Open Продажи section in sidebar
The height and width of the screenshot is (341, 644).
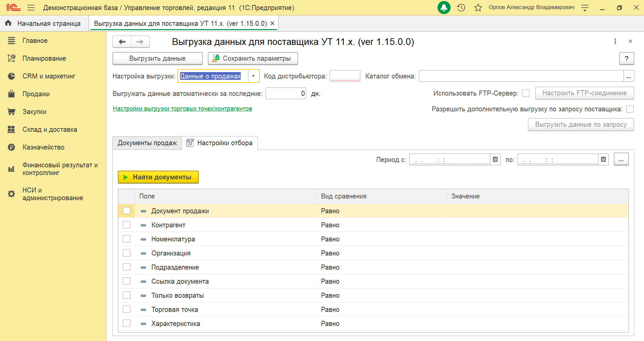tap(36, 94)
